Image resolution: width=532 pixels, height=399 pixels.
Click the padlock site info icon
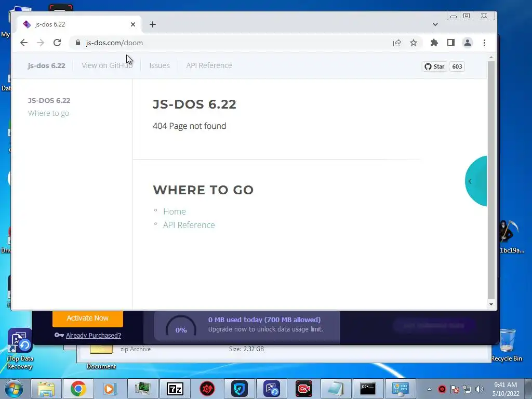pyautogui.click(x=78, y=43)
